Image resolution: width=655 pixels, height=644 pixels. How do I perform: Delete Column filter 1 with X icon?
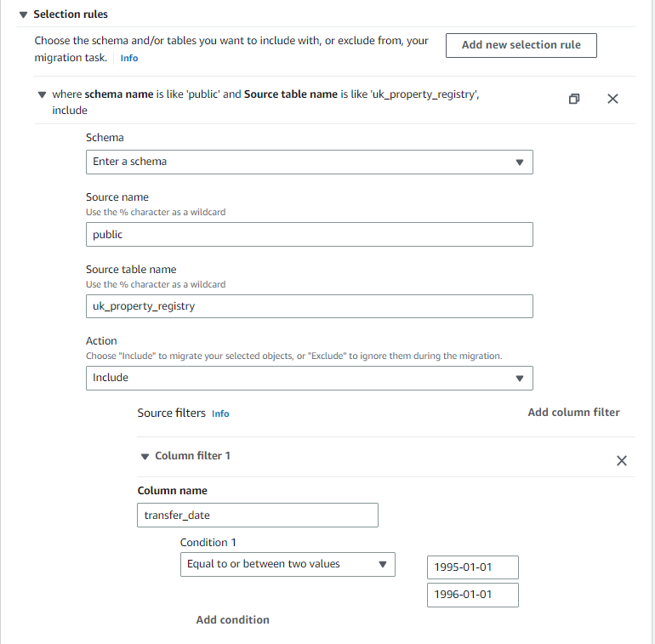[x=621, y=460]
